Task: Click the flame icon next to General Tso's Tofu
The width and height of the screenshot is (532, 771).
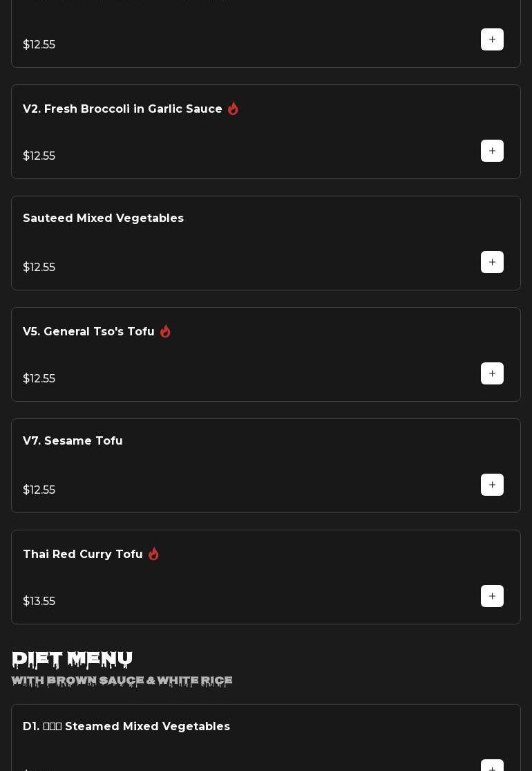Action: click(x=165, y=332)
